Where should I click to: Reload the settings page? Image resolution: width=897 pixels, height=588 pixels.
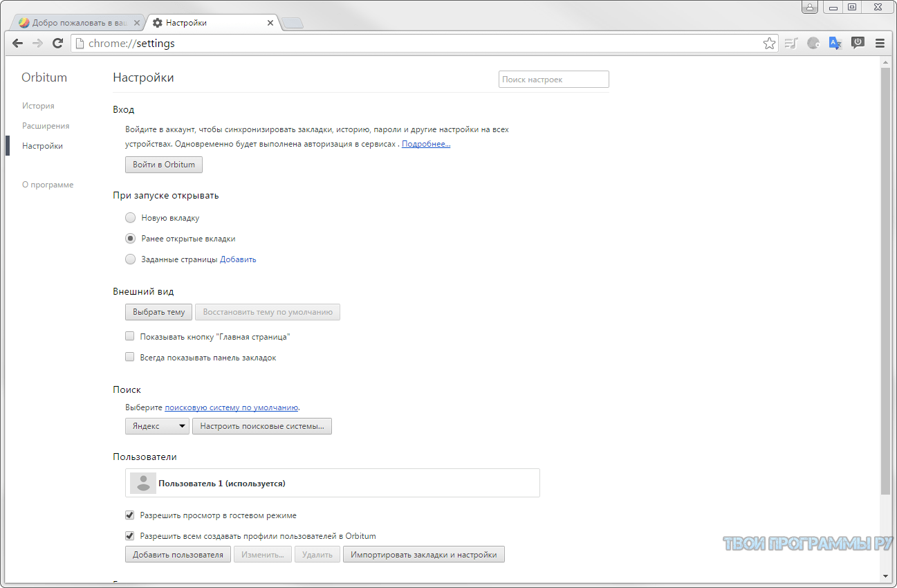pyautogui.click(x=58, y=43)
